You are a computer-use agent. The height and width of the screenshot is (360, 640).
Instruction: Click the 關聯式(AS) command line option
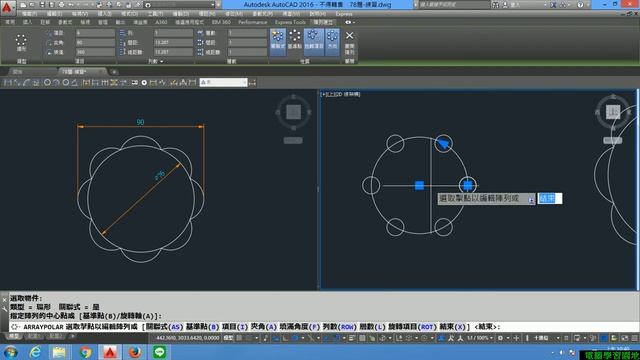(164, 327)
